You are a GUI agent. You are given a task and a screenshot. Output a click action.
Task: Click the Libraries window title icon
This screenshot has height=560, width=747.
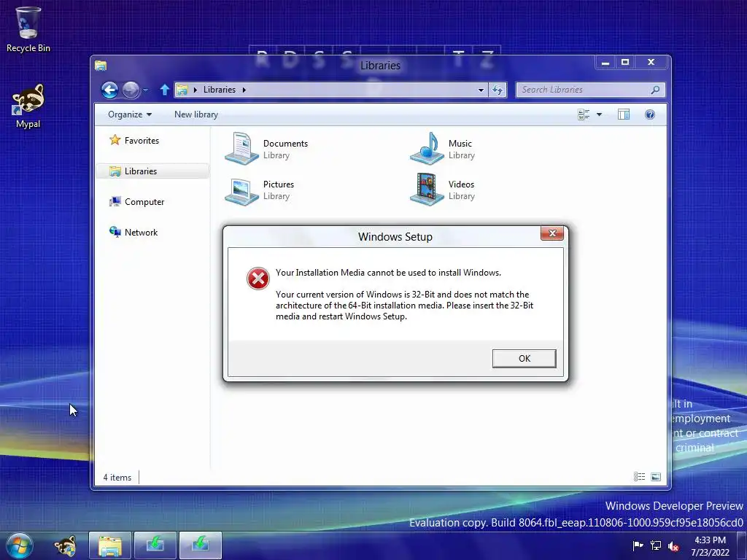101,66
